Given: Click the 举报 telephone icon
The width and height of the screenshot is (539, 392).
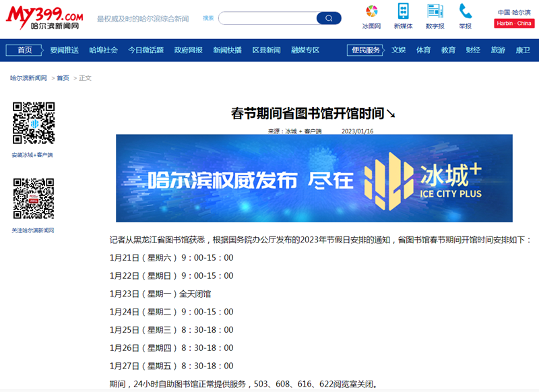Looking at the screenshot, I should tap(465, 11).
